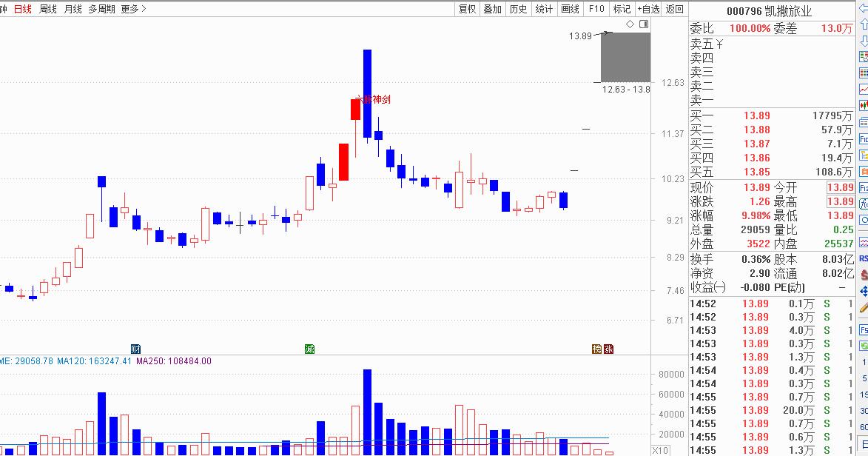Click stock title 000796 凯撒旅业
The height and width of the screenshot is (456, 868).
point(769,10)
